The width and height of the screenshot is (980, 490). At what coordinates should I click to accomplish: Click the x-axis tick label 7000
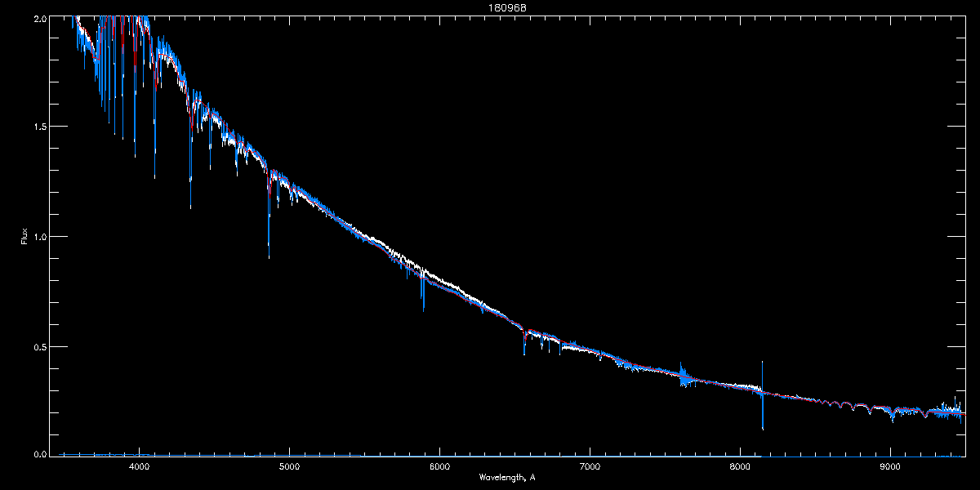[590, 467]
